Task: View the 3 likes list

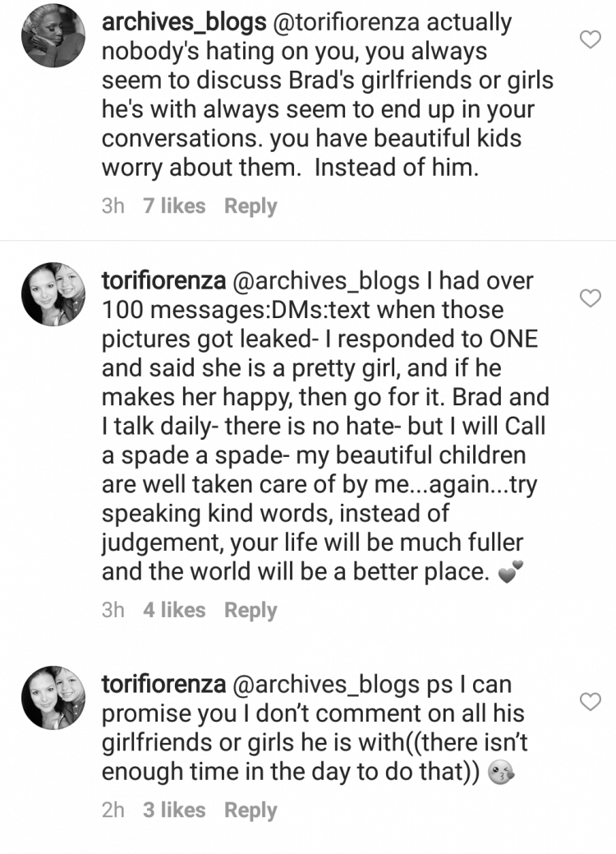Action: (x=174, y=810)
